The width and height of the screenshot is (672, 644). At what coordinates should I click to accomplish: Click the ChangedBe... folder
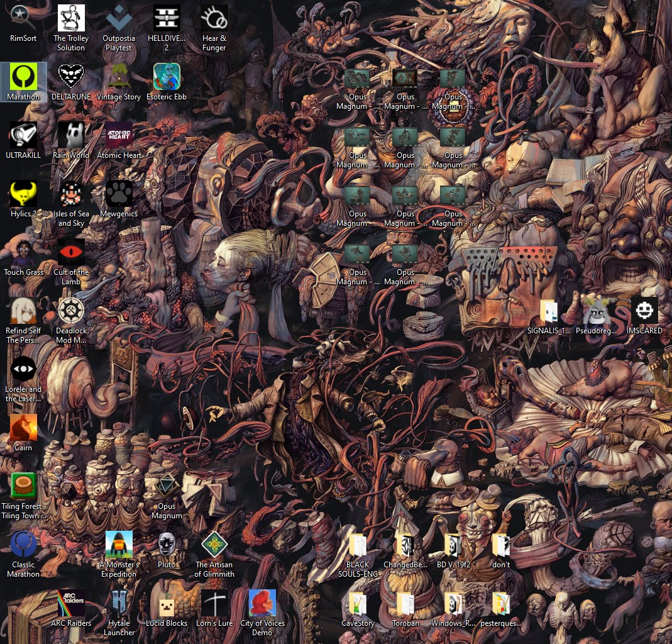pyautogui.click(x=405, y=545)
